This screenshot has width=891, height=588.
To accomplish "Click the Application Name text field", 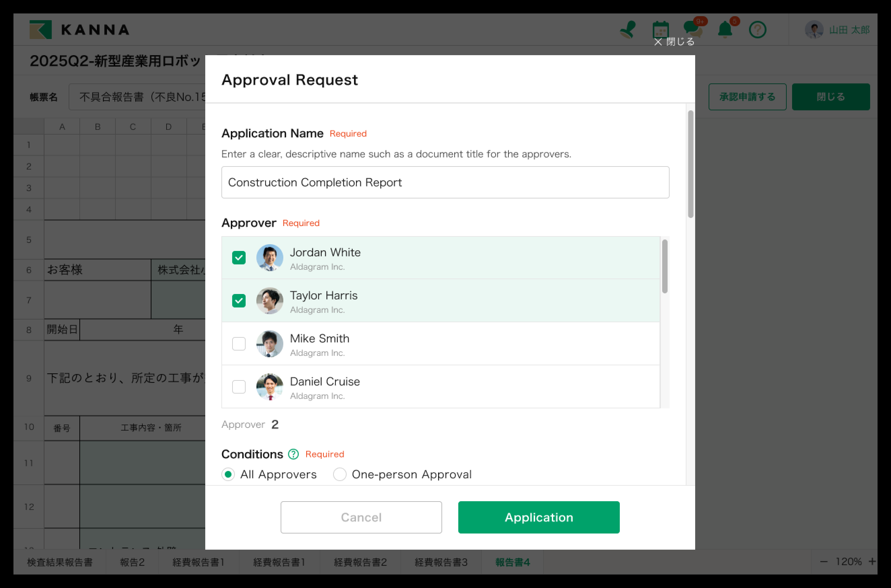I will [445, 182].
